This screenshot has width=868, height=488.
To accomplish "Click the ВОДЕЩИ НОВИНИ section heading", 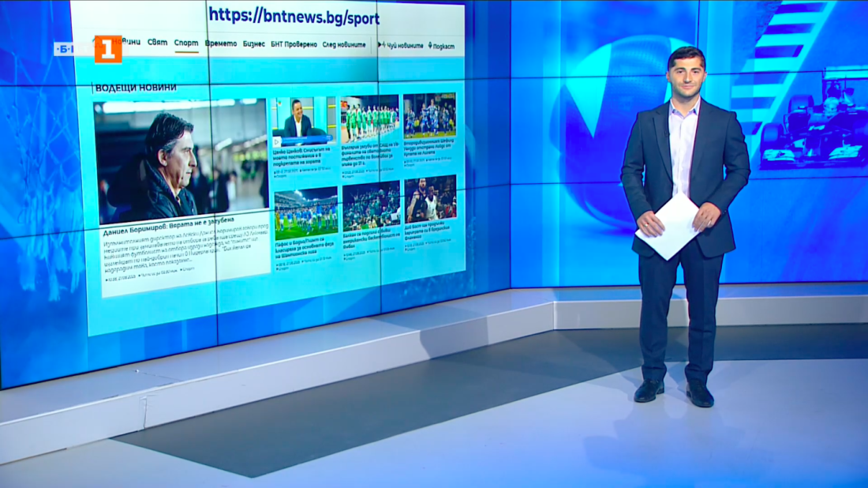I will tap(136, 88).
